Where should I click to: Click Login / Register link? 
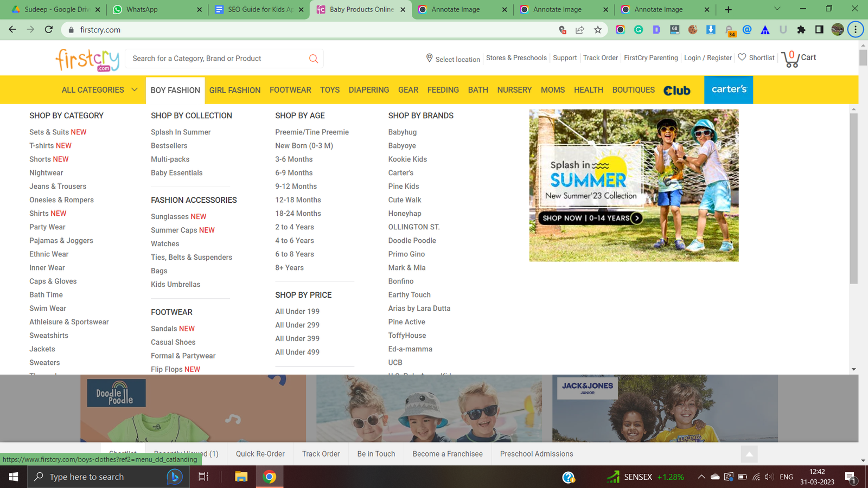[707, 57]
